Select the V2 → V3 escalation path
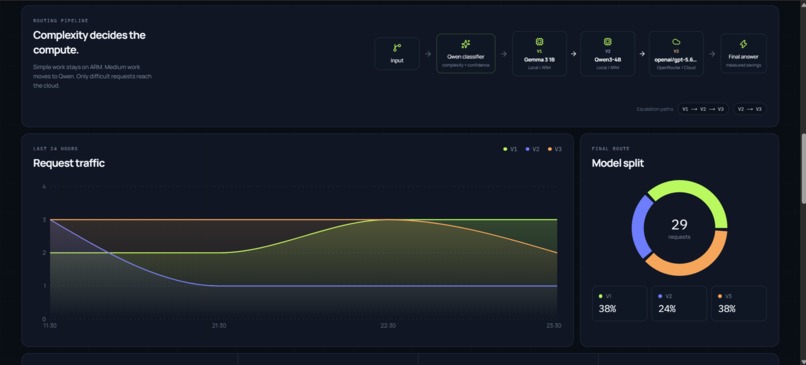This screenshot has height=365, width=806. tap(749, 109)
